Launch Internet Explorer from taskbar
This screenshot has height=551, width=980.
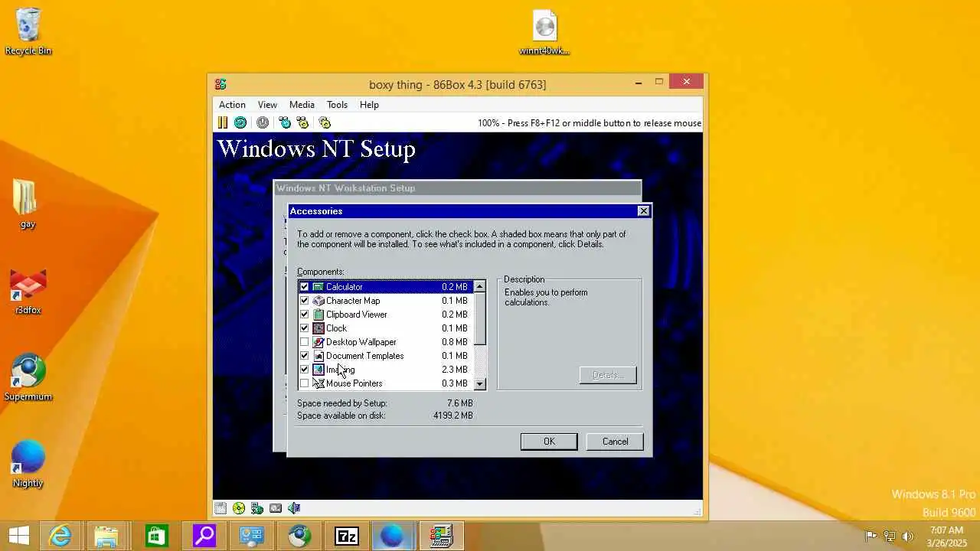[x=60, y=536]
